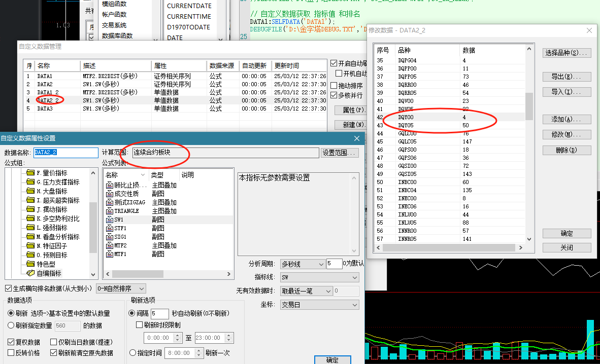Open the 特色型 folder icon

click(30, 264)
